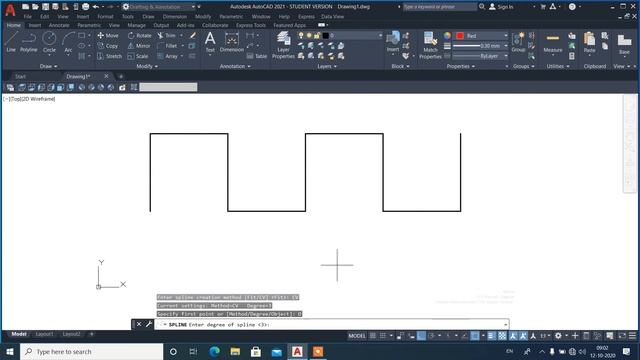640x360 pixels.
Task: Activate the Trim command
Action: pyautogui.click(x=167, y=36)
